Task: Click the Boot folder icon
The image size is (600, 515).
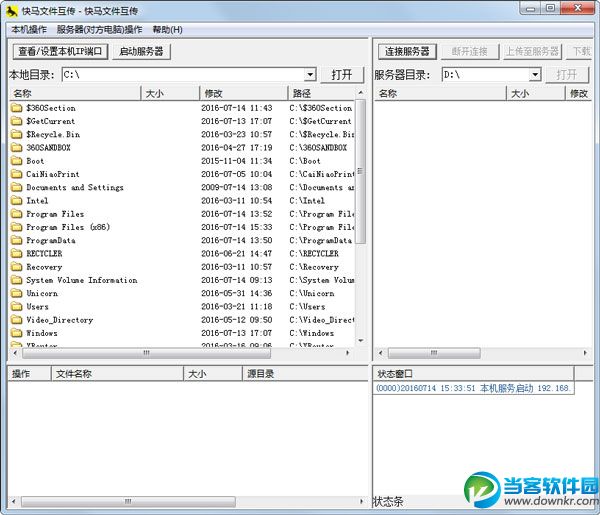Action: coord(16,161)
